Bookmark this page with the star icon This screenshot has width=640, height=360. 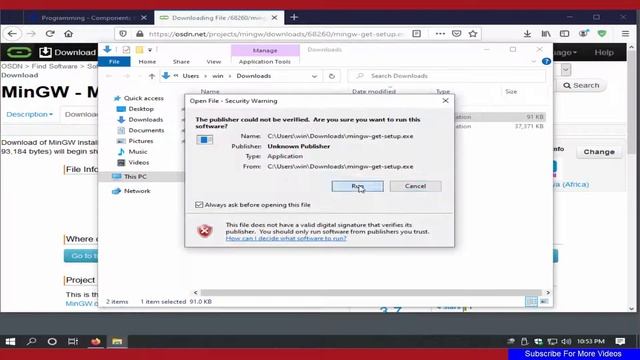473,34
